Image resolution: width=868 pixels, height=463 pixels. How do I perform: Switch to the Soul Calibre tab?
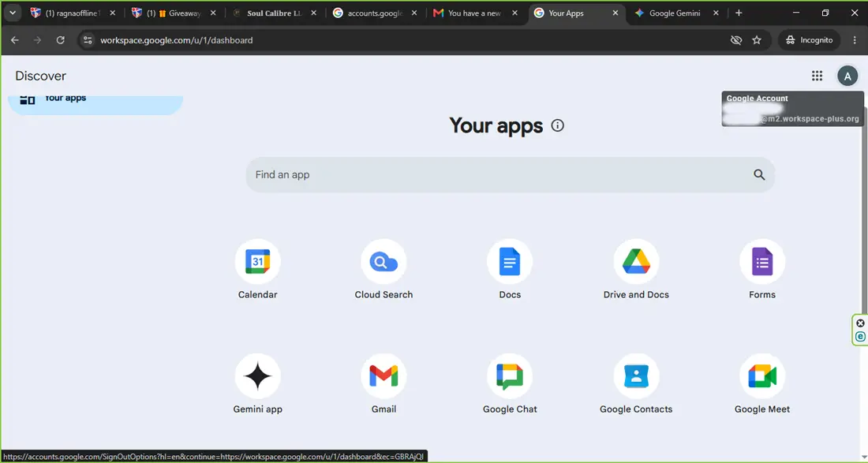(x=275, y=13)
